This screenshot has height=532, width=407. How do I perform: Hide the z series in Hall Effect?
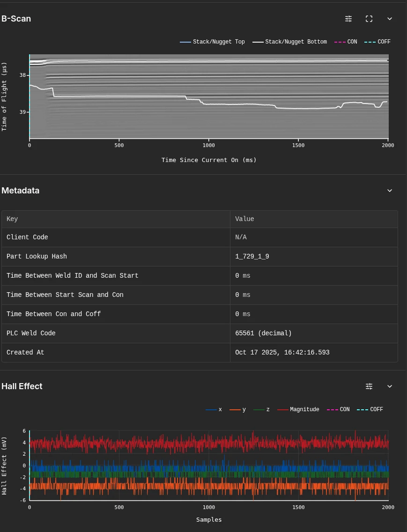point(262,410)
